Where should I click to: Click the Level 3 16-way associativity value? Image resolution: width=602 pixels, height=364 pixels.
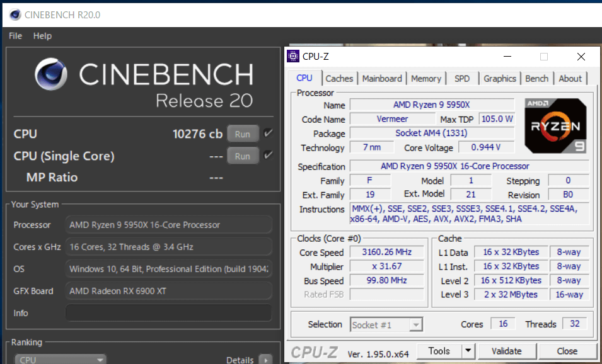point(569,295)
